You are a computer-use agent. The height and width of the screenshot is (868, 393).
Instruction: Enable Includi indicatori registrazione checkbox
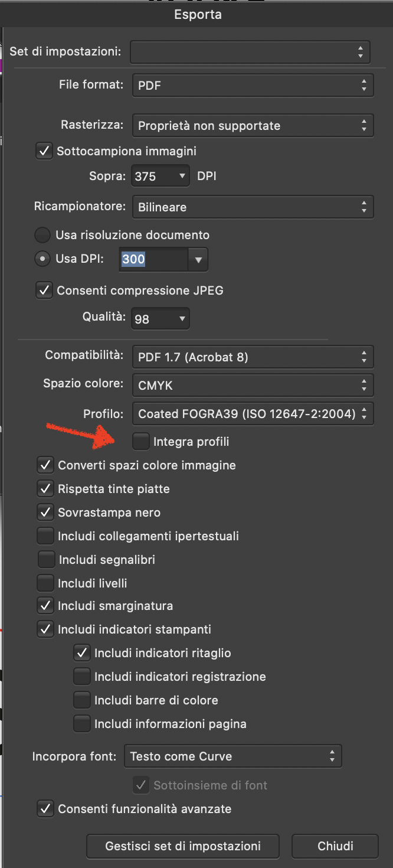point(82,676)
